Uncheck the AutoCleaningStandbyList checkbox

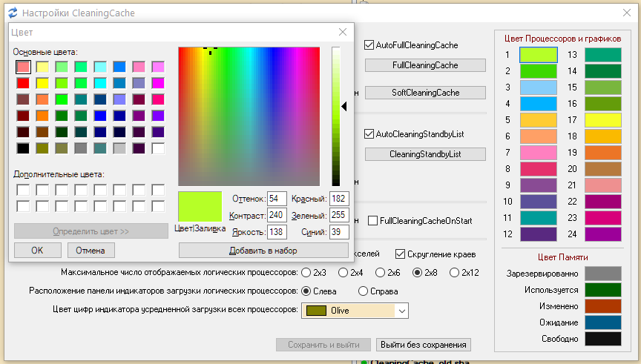(369, 134)
